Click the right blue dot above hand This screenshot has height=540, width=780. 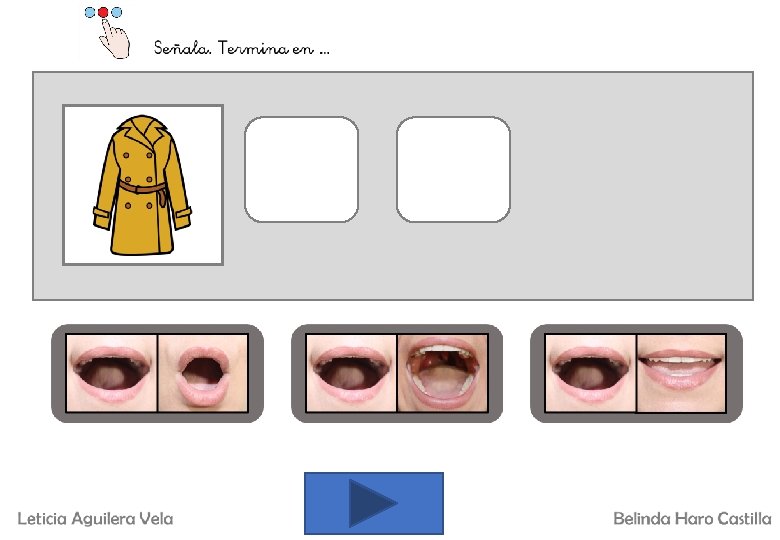click(x=116, y=12)
